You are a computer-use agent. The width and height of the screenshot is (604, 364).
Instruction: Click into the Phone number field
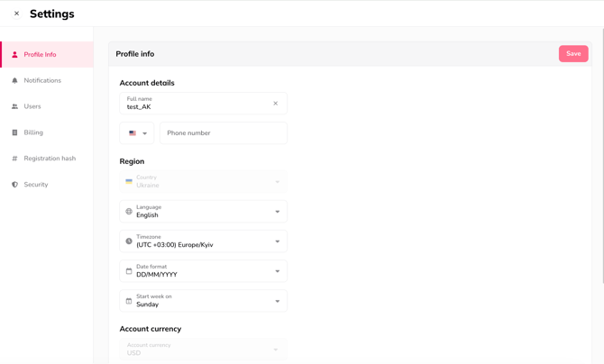[224, 132]
